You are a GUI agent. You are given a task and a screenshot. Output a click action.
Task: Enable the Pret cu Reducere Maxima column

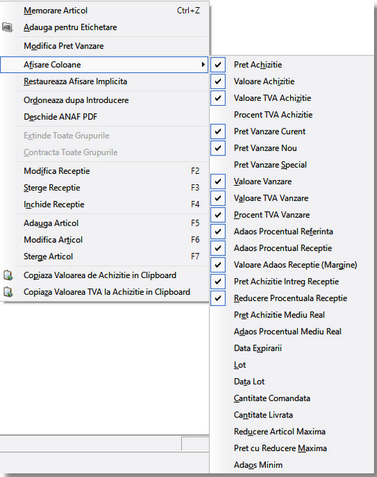point(292,448)
